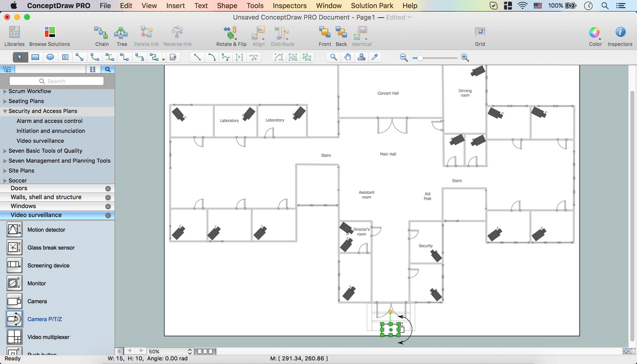637x364 pixels.
Task: Open the zoom percentage stepper
Action: pos(190,351)
